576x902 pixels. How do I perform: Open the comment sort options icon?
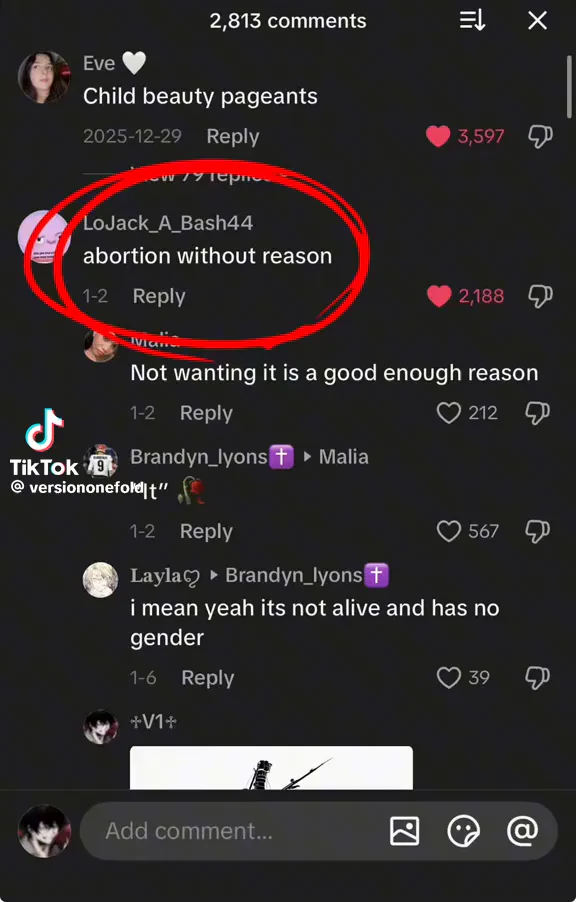pos(472,21)
